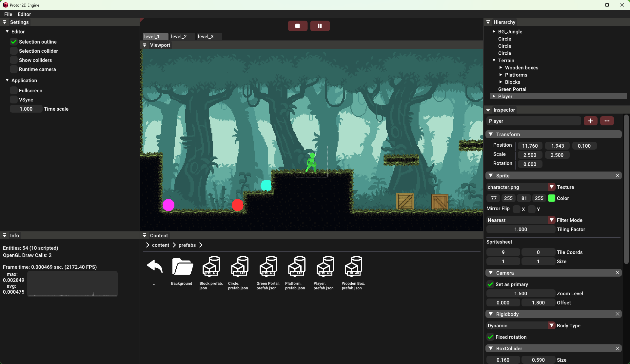Screen dimensions: 630x364
Task: Open the Texture dropdown for character.png
Action: pyautogui.click(x=552, y=187)
